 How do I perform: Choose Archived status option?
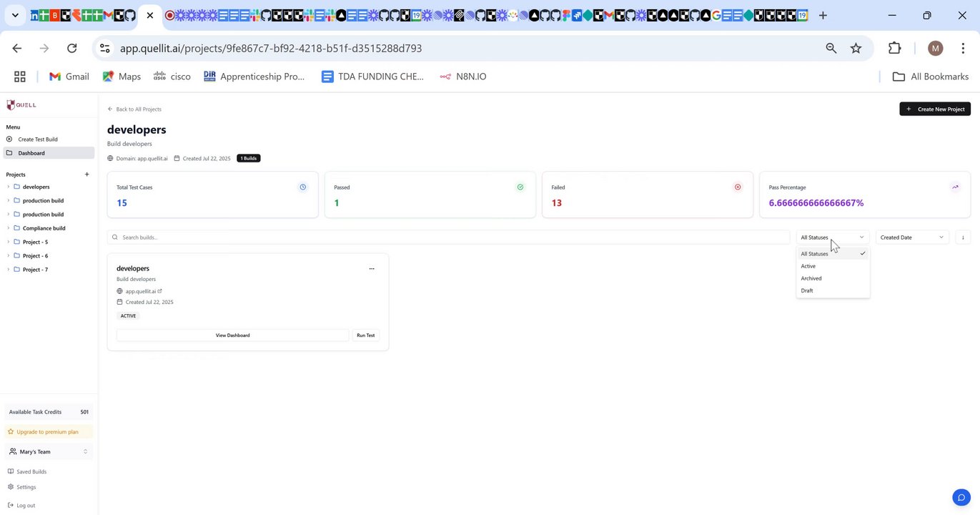pos(833,278)
